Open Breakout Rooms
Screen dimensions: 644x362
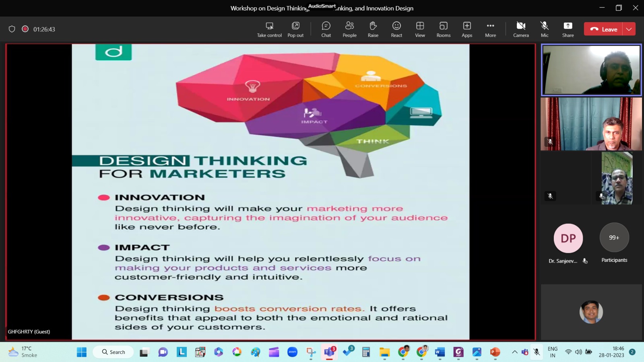[443, 29]
